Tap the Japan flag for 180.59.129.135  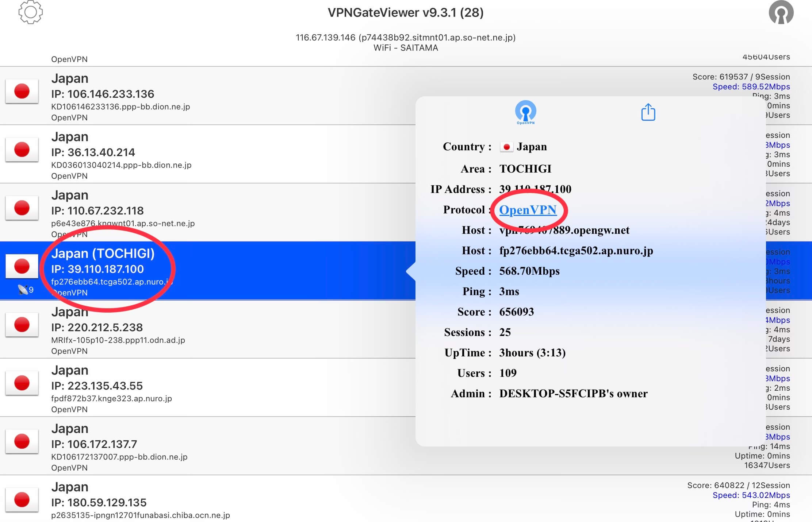click(x=22, y=500)
